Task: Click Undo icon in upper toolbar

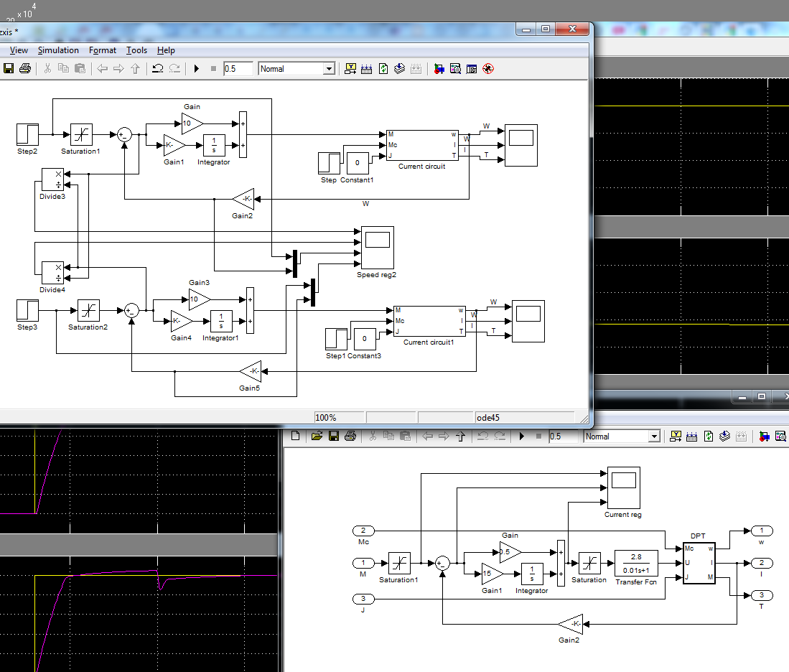Action: [x=157, y=69]
